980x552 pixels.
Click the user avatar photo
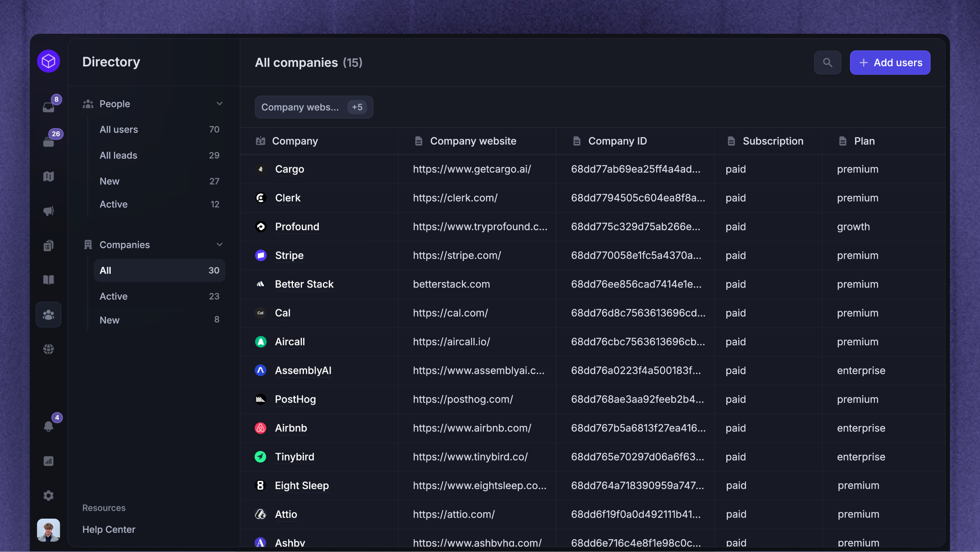49,530
